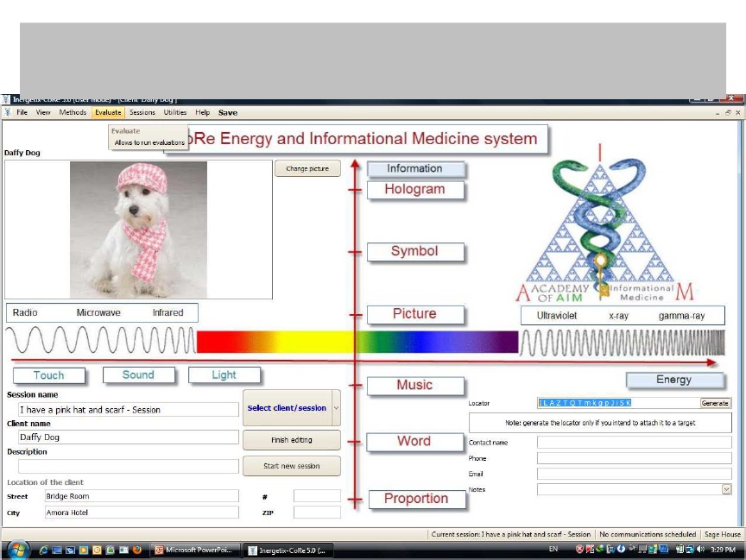Image resolution: width=746 pixels, height=560 pixels.
Task: Click Finish editing button
Action: [x=292, y=440]
